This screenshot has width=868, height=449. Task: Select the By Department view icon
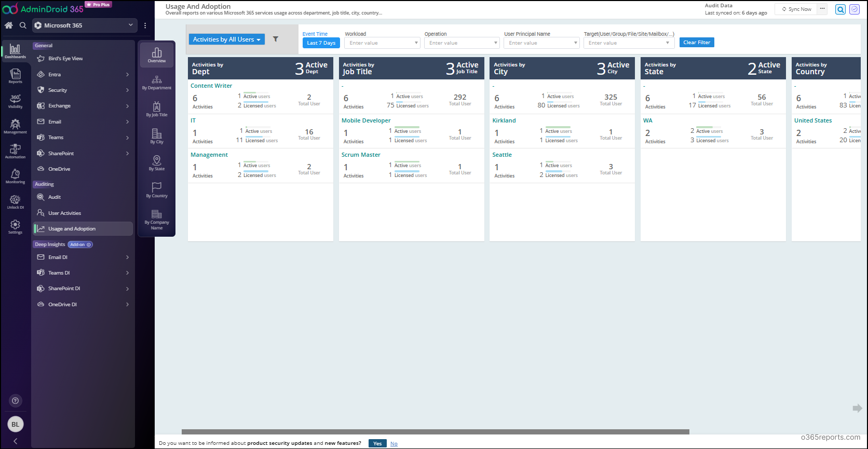(x=157, y=83)
